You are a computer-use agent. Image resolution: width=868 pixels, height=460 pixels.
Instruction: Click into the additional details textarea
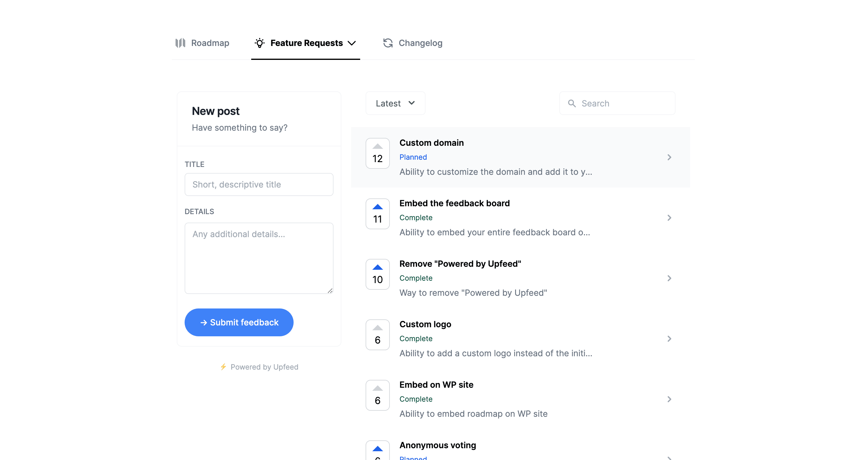pyautogui.click(x=259, y=258)
